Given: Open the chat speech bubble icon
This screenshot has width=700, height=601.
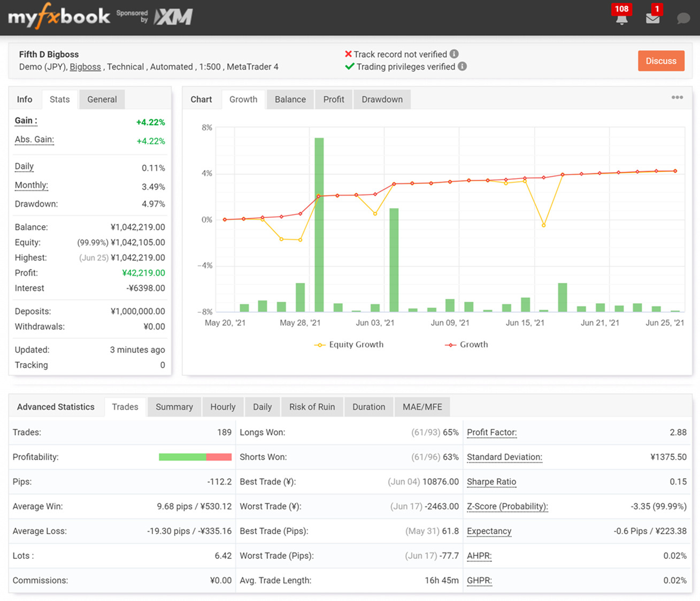Looking at the screenshot, I should [x=683, y=19].
